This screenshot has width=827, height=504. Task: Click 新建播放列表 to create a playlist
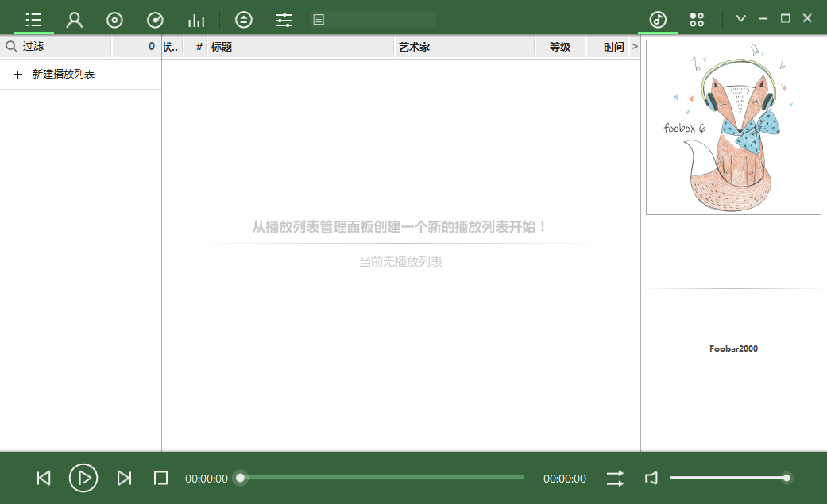[x=64, y=74]
